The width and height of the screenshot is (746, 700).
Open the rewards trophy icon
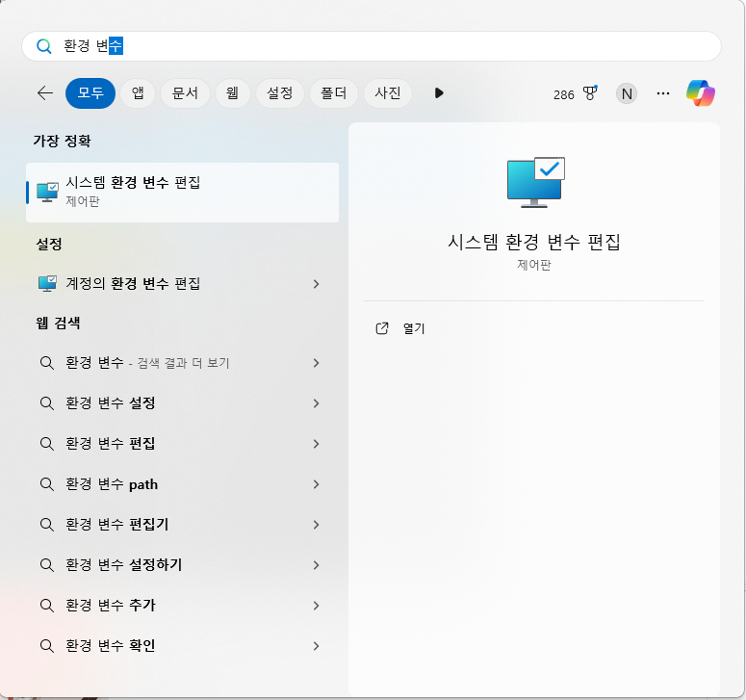590,93
